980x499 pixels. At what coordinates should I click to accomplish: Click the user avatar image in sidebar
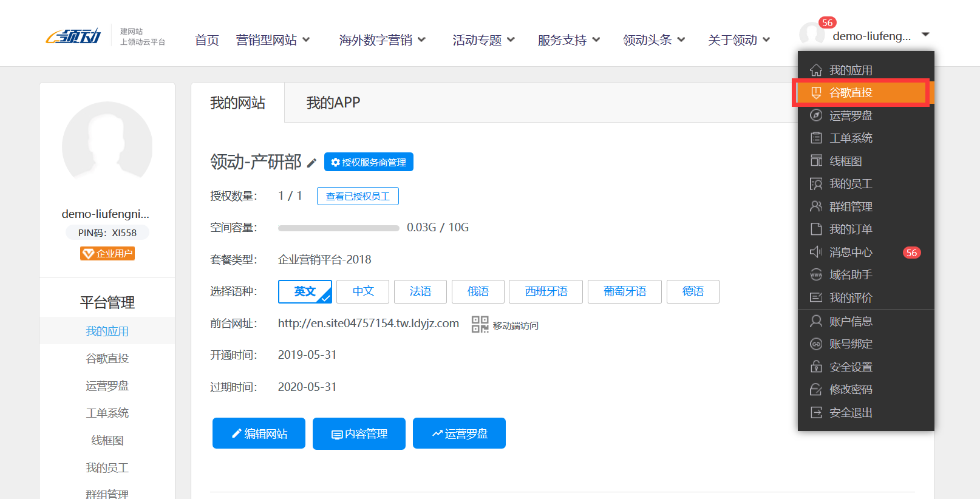coord(107,146)
